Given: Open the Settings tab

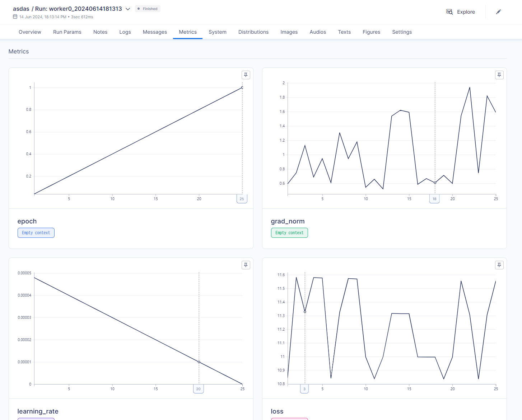Looking at the screenshot, I should coord(402,32).
